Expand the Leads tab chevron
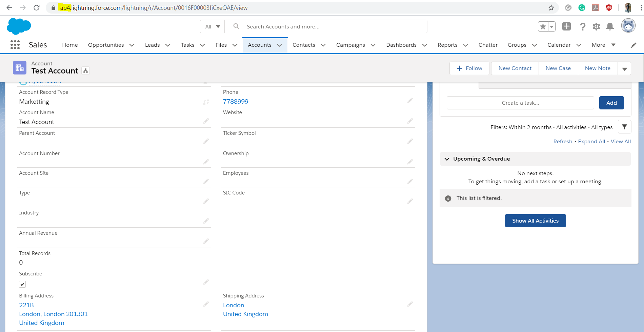The height and width of the screenshot is (332, 644). coord(167,45)
